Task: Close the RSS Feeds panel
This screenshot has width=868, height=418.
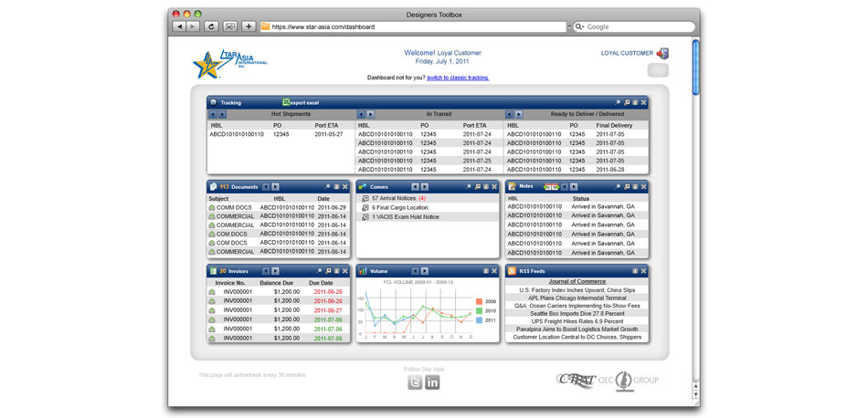Action: point(643,271)
